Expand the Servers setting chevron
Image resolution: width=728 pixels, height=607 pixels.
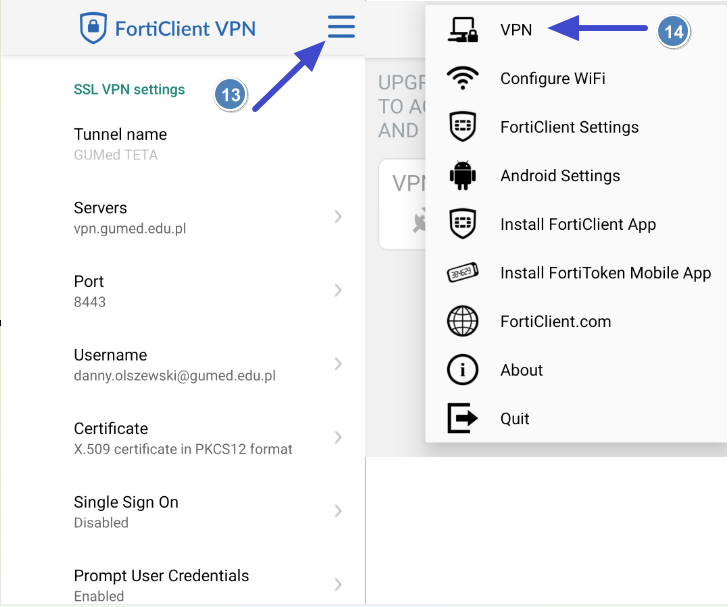coord(338,217)
